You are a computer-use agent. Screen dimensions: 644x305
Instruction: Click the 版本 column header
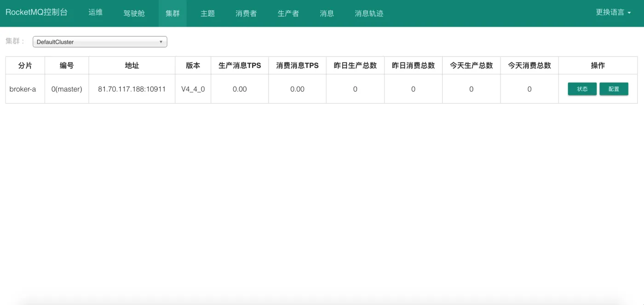193,65
